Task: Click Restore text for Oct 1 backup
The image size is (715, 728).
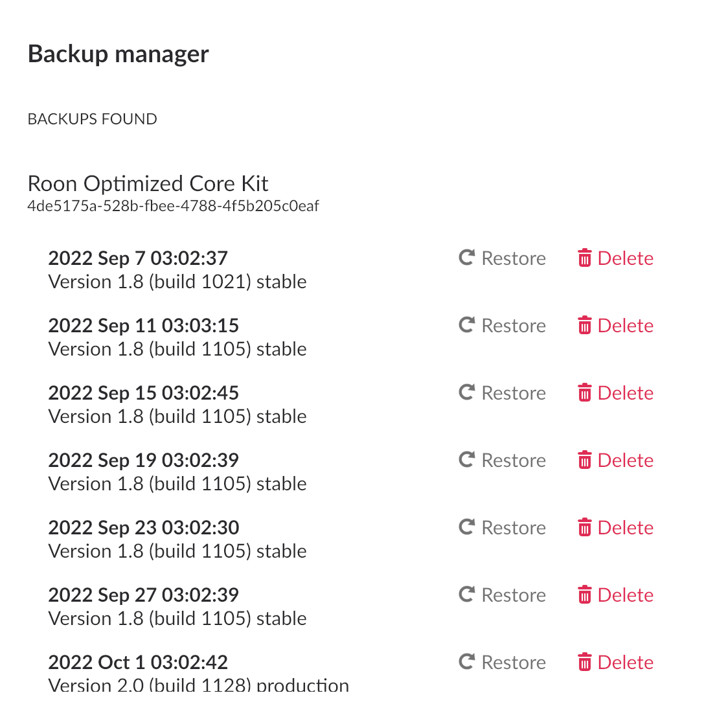Action: [514, 663]
